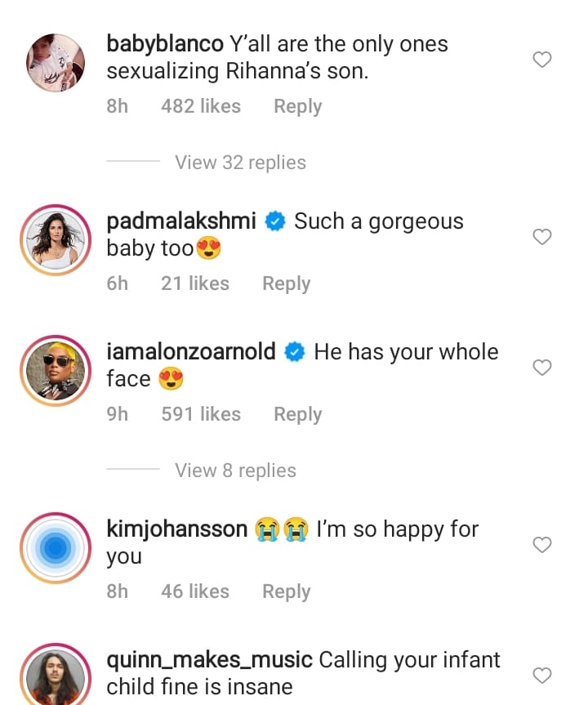Like iamalonzoarnold's comment
Viewport: 588px width, 705px height.
(542, 368)
